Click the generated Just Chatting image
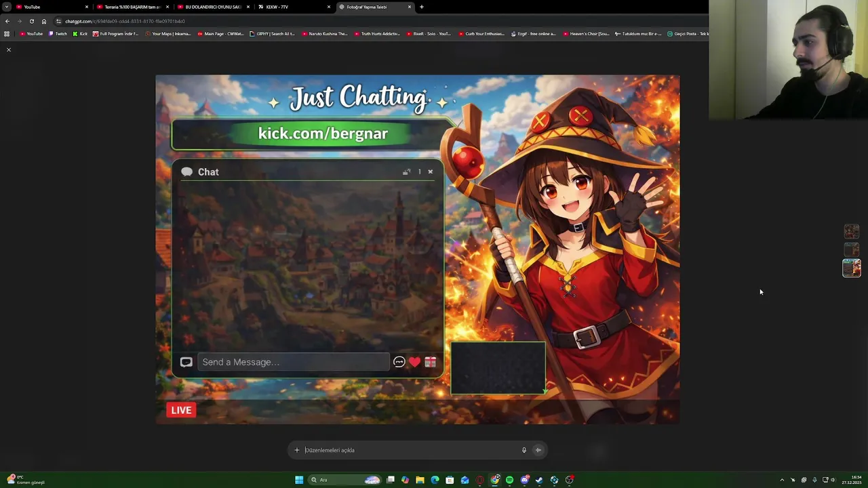The width and height of the screenshot is (868, 488). tap(418, 249)
